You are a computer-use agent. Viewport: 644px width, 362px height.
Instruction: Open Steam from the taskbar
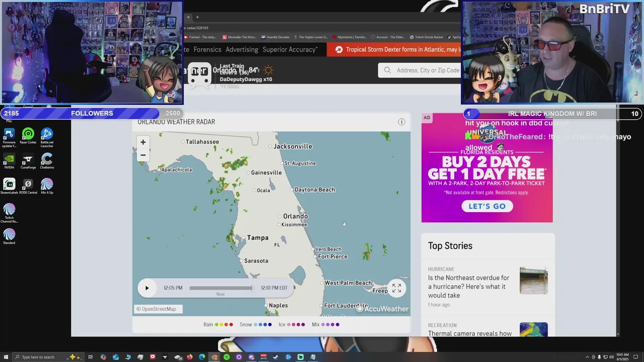coord(276,357)
